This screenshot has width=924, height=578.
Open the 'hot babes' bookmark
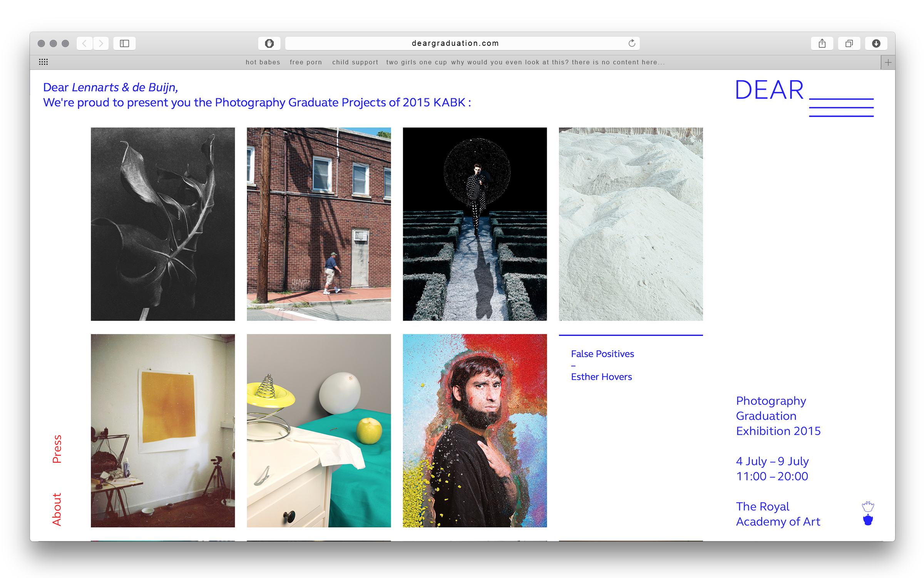click(x=263, y=62)
